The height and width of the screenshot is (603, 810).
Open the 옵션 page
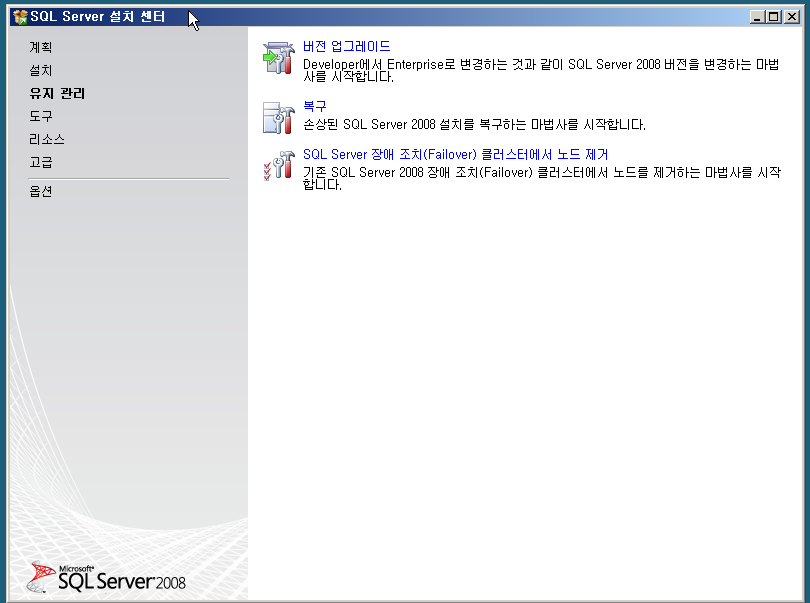pyautogui.click(x=41, y=192)
